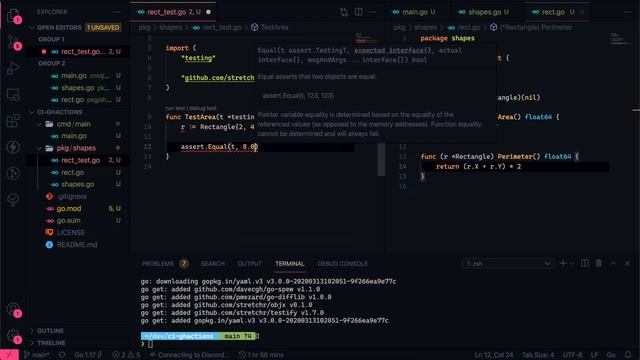Collapse the pkg/shapes folder
The image size is (640, 360).
40,148
